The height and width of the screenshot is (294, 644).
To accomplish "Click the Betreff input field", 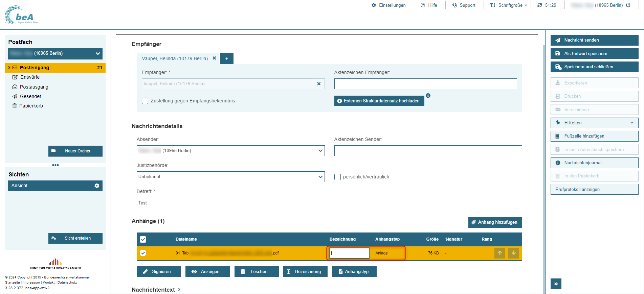I will pyautogui.click(x=329, y=203).
